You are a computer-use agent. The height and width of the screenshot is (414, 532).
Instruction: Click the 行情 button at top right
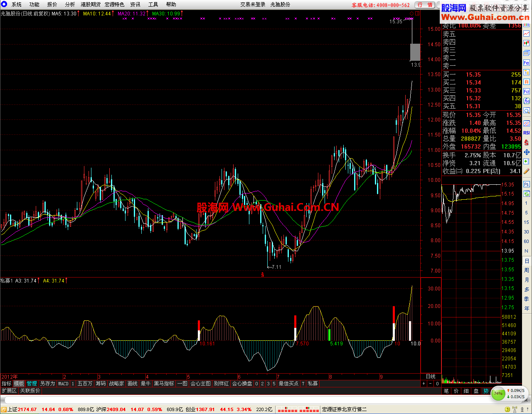(x=425, y=5)
